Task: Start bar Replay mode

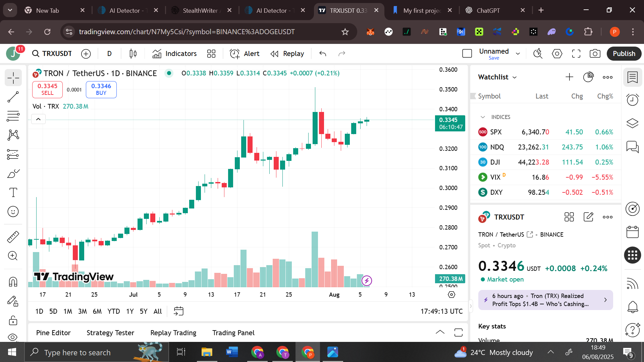Action: (x=287, y=54)
